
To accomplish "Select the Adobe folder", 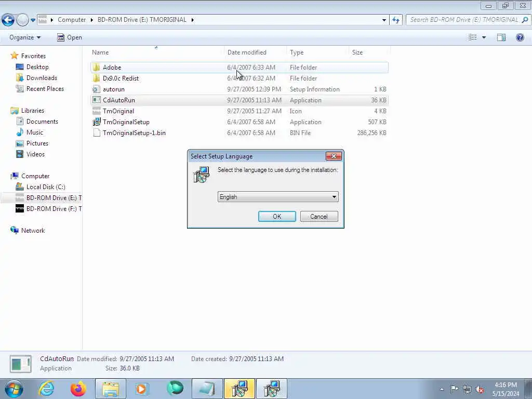I will [x=240, y=68].
